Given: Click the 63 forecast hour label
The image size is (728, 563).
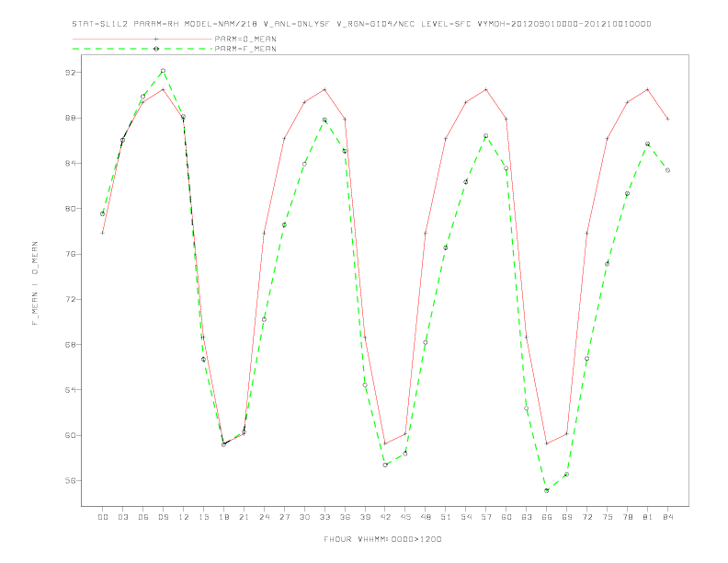Looking at the screenshot, I should (x=527, y=517).
